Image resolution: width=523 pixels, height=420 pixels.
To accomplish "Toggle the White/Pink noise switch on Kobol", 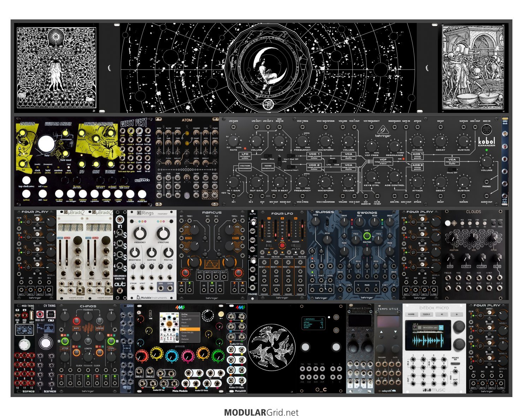I will [268, 156].
